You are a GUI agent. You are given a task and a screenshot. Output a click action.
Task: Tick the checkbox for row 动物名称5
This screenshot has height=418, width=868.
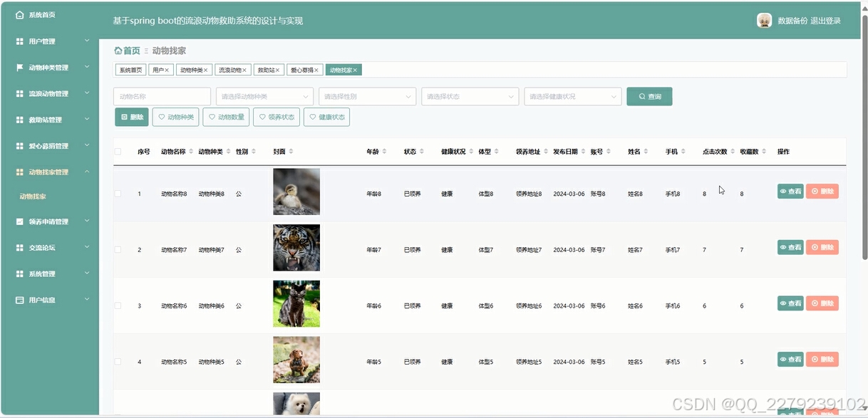[x=118, y=362]
